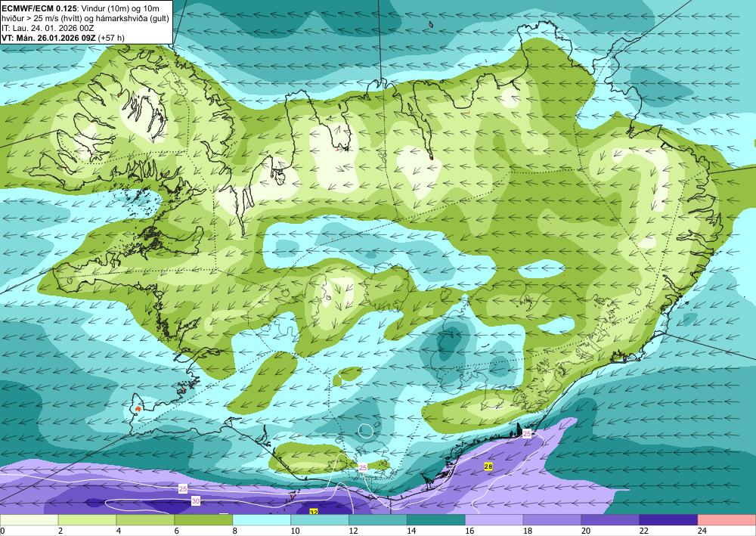Viewport: 756px width, 536px height.
Task: Choose the dark teal 14–16 m/s legend swatch
Action: pos(436,520)
